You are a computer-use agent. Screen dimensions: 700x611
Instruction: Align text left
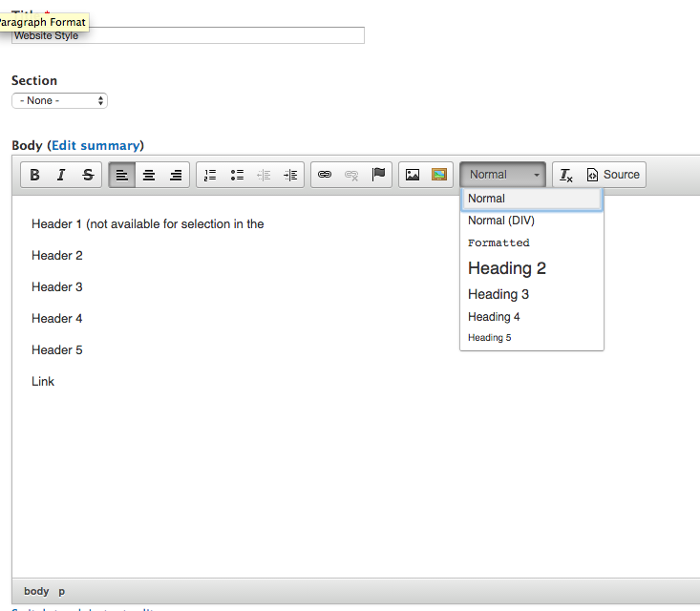(x=122, y=175)
